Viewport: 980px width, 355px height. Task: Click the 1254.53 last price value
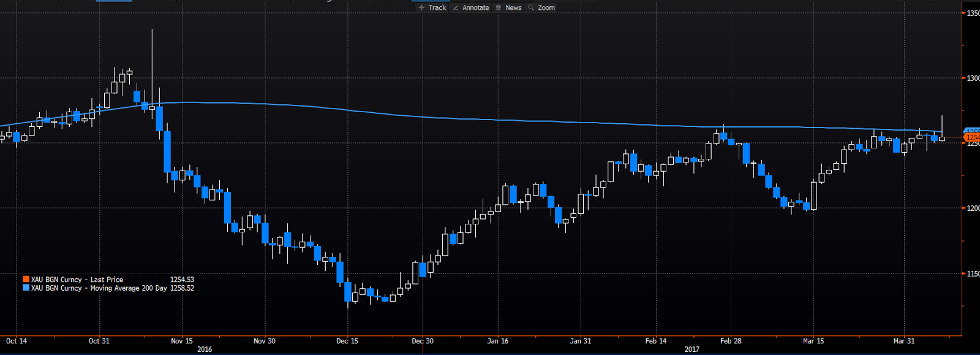point(182,280)
